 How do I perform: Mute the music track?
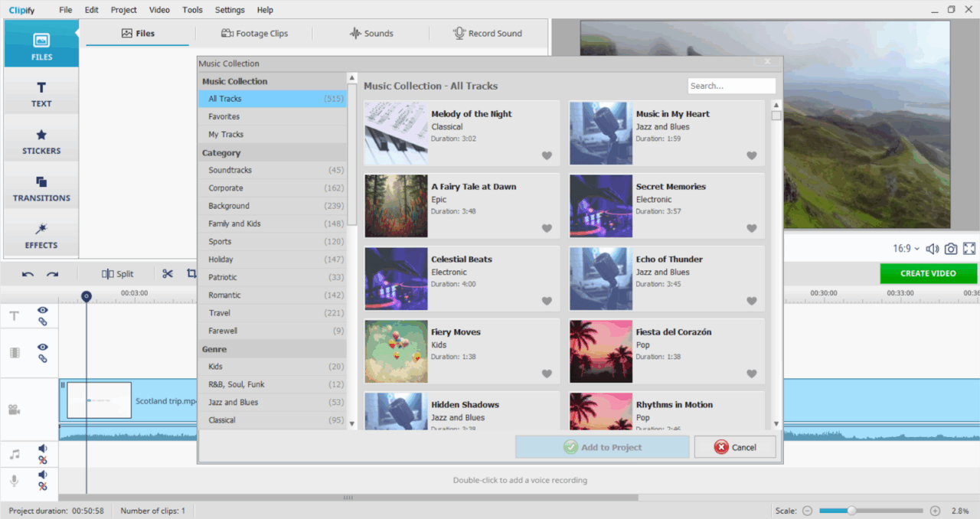click(x=42, y=448)
